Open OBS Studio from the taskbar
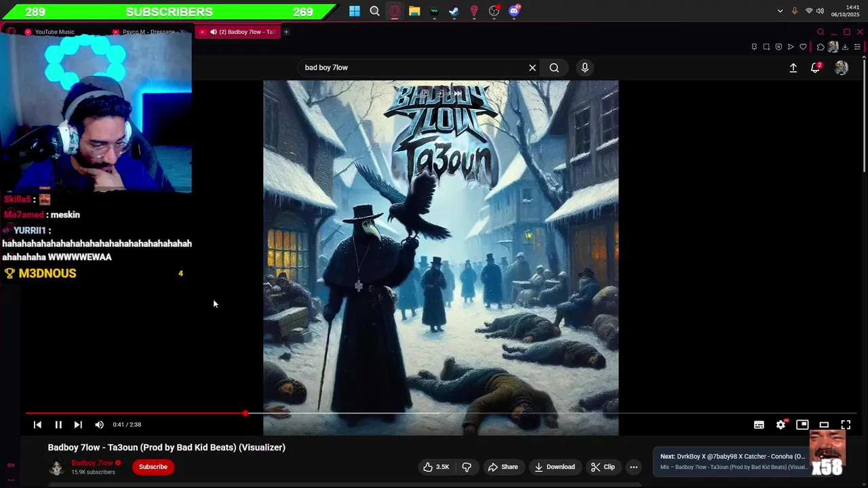This screenshot has height=488, width=868. click(494, 11)
